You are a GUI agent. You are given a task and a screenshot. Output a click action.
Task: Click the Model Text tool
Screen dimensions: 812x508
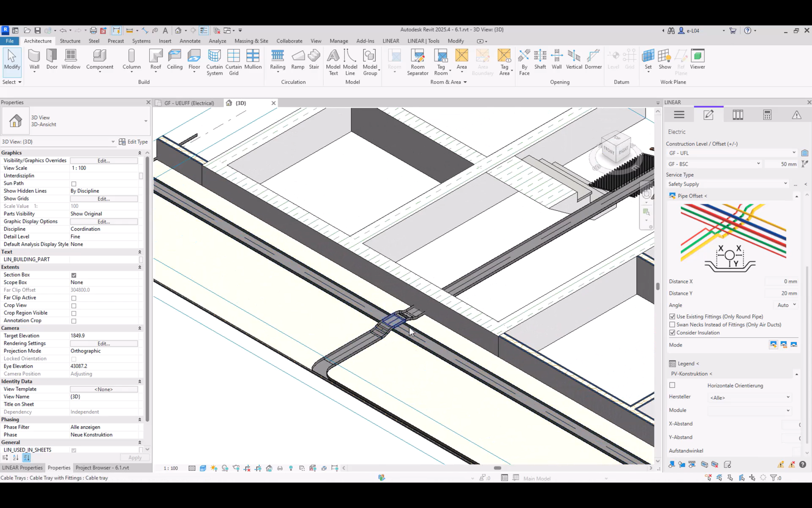[x=333, y=62]
